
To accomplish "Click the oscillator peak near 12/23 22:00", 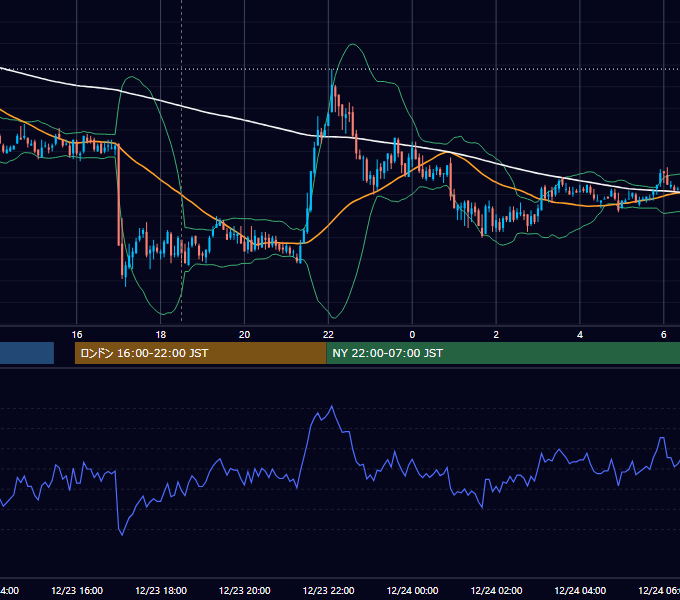I will click(x=332, y=407).
